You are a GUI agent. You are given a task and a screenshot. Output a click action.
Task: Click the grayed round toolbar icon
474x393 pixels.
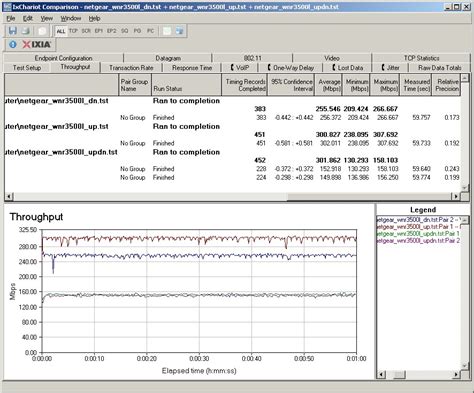[x=42, y=31]
